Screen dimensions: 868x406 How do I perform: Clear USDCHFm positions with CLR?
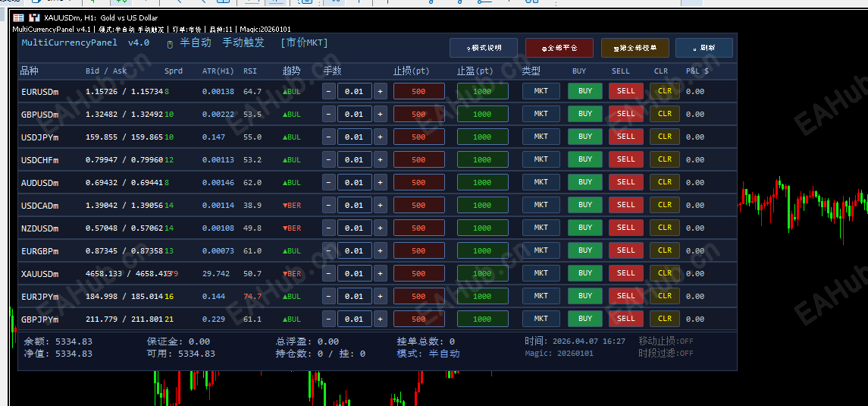tap(664, 159)
